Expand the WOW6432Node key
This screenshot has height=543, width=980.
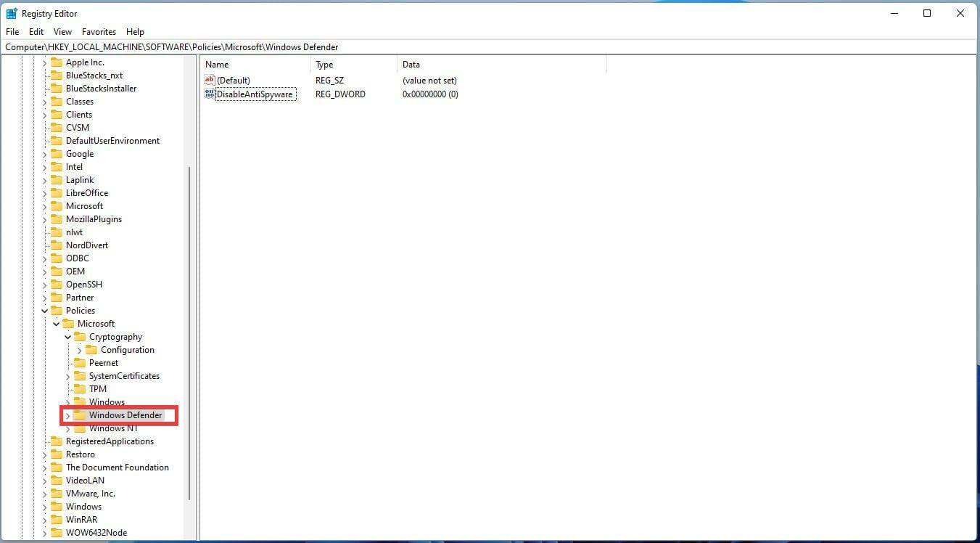click(44, 533)
